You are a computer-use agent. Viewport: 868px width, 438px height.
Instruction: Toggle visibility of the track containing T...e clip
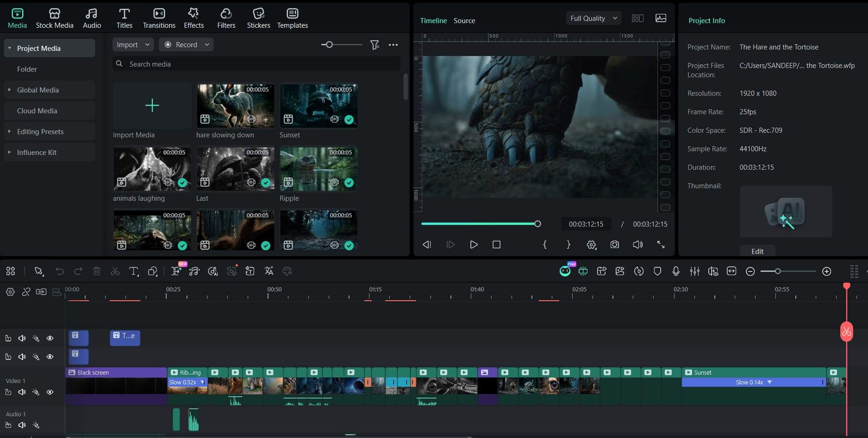(50, 339)
